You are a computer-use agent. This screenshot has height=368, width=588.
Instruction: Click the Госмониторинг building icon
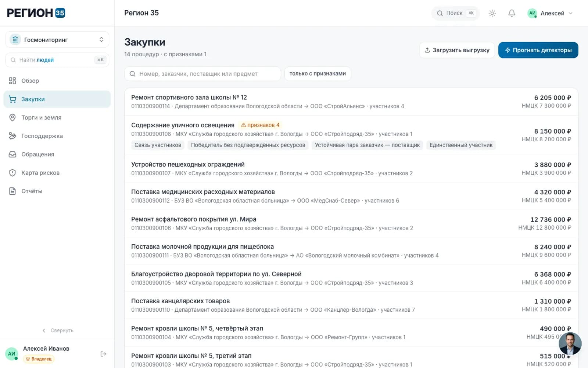point(15,39)
